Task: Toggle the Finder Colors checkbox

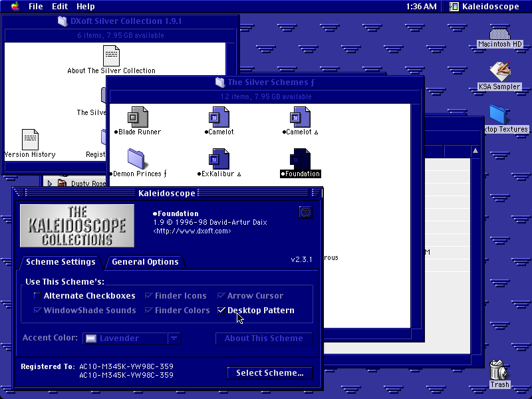Action: point(148,311)
